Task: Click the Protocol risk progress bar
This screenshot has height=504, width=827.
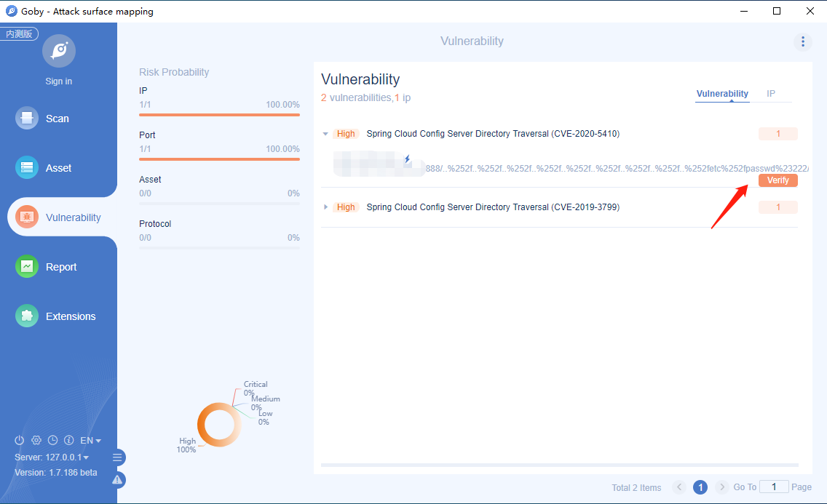Action: pyautogui.click(x=219, y=247)
